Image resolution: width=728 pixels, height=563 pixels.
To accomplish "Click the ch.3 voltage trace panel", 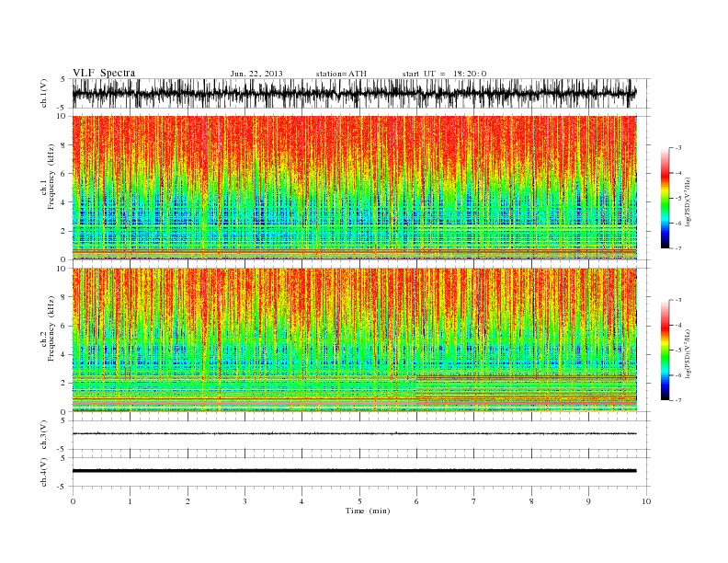I will (x=361, y=435).
